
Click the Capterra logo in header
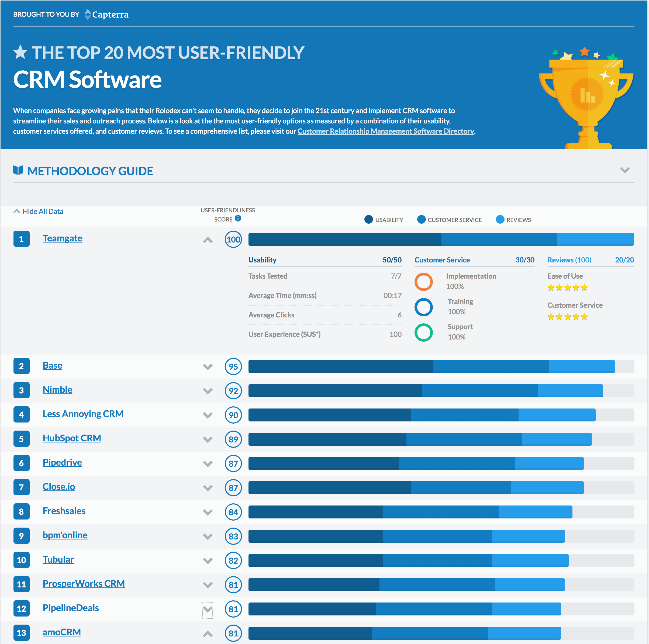tap(106, 15)
